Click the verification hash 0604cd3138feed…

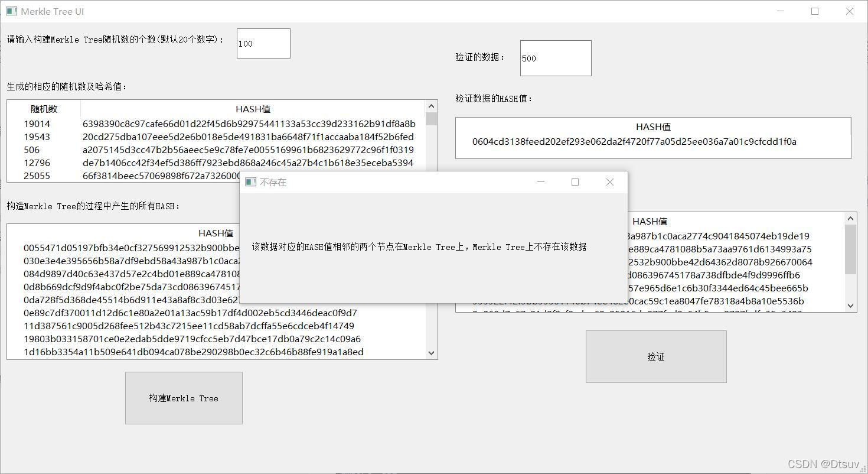tap(634, 141)
